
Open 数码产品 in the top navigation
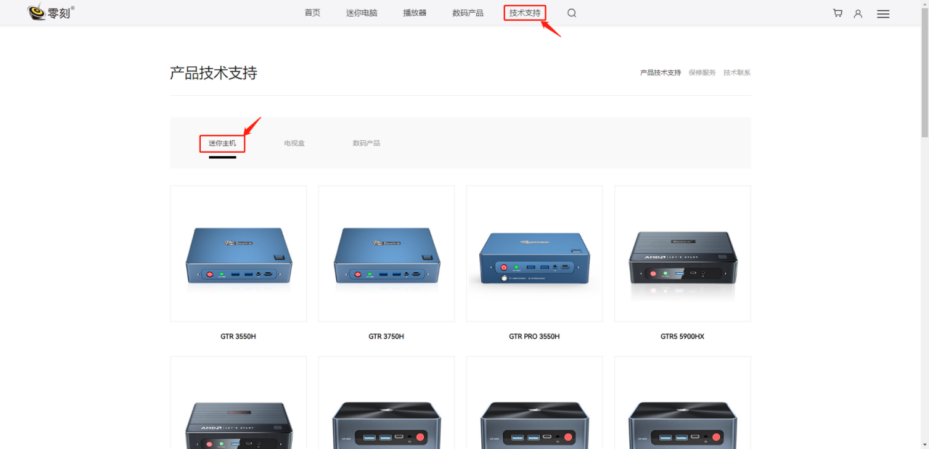(468, 13)
